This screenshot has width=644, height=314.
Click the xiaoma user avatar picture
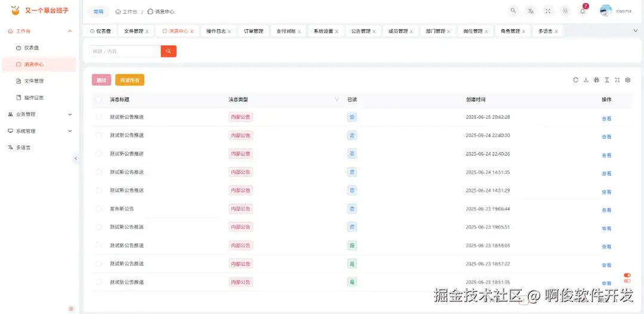606,11
